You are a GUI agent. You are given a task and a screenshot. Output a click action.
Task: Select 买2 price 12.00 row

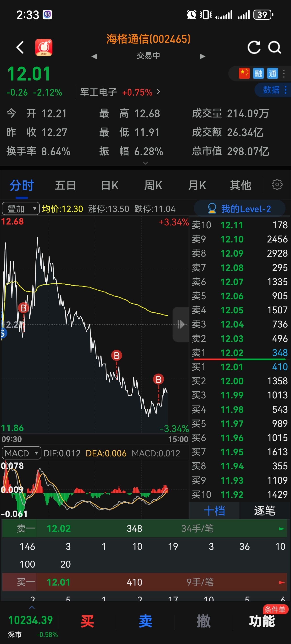pyautogui.click(x=240, y=381)
